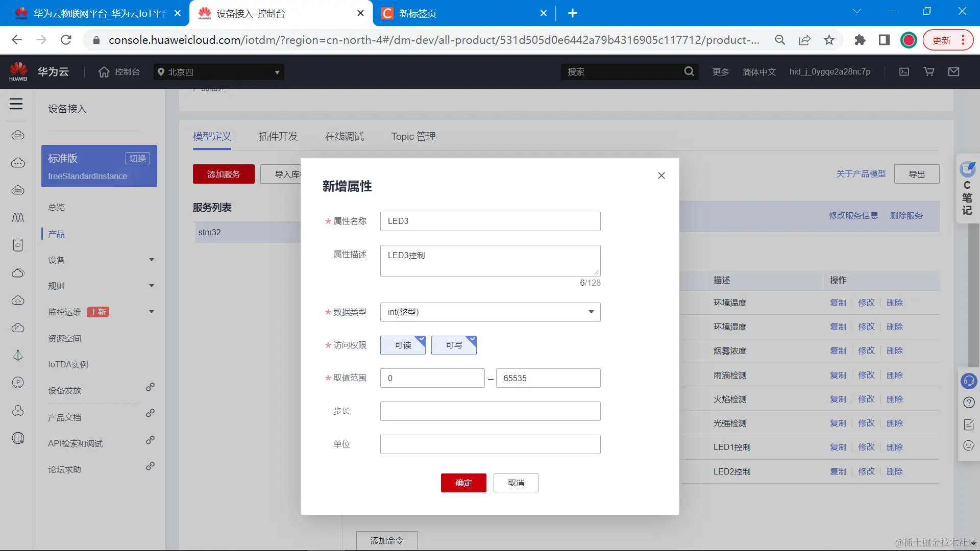Open the 数据类型 int(整型) dropdown

point(490,312)
